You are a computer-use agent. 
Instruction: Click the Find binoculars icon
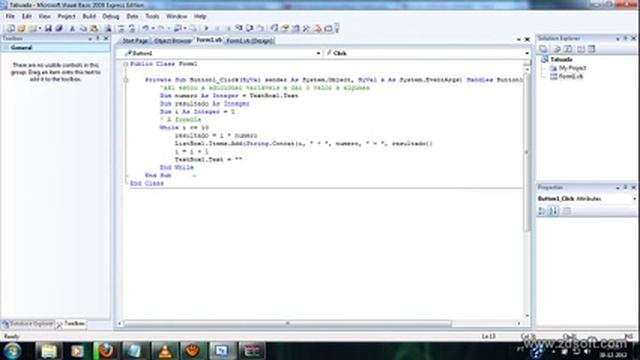click(x=108, y=28)
